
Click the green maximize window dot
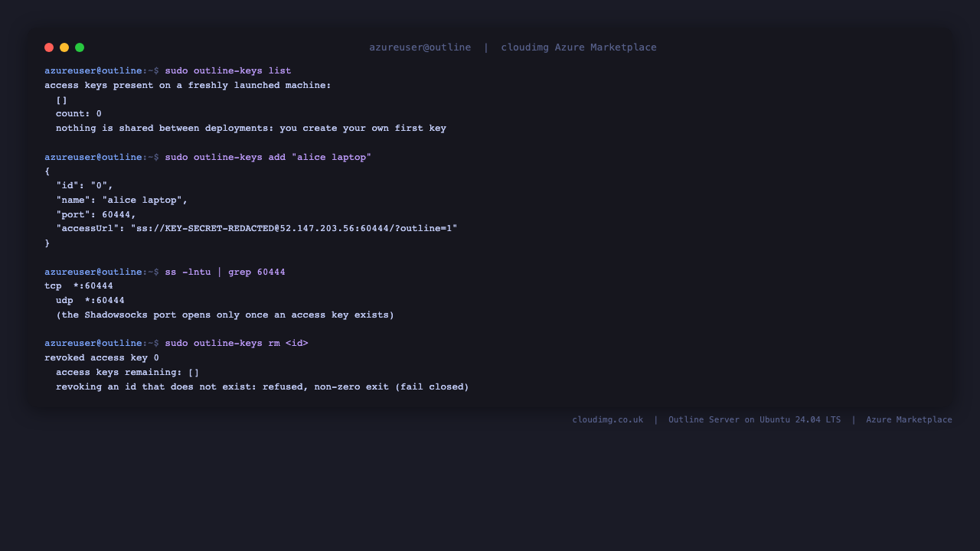click(80, 47)
